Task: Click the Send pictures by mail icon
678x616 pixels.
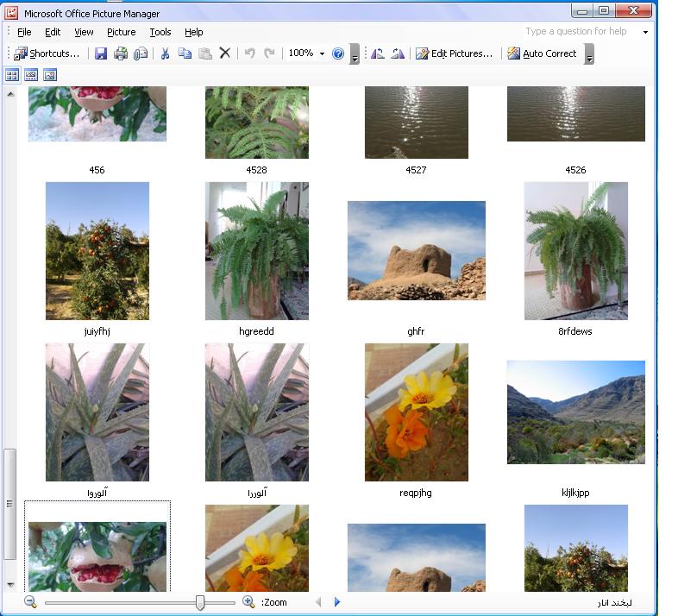Action: click(x=141, y=53)
